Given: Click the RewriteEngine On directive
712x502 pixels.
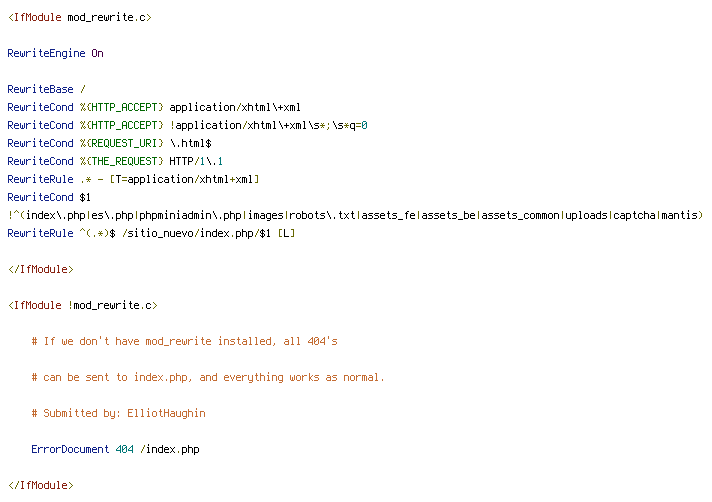Looking at the screenshot, I should (x=55, y=53).
